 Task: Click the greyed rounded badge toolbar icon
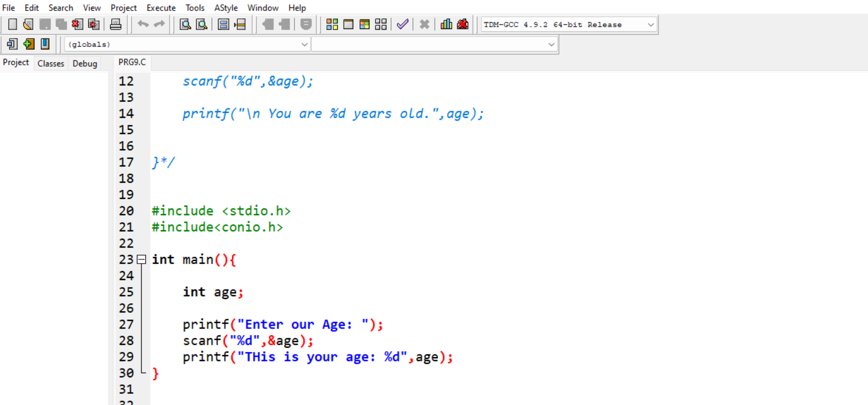coord(306,24)
